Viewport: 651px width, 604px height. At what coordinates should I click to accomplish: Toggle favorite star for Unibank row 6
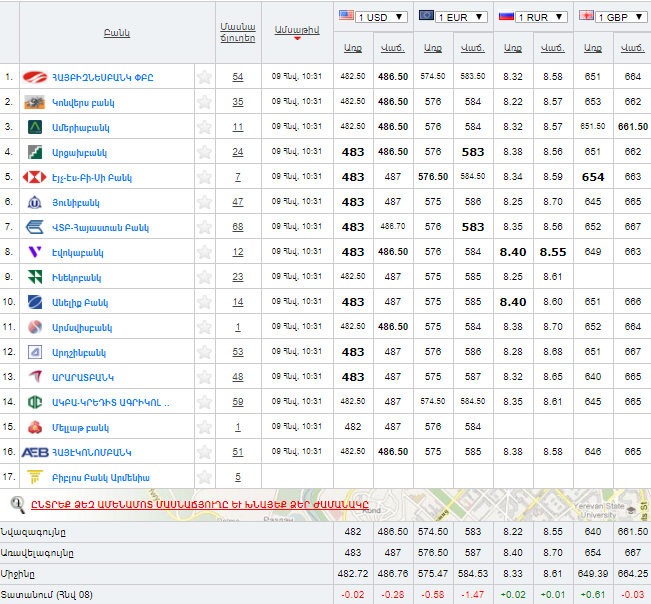[x=204, y=202]
